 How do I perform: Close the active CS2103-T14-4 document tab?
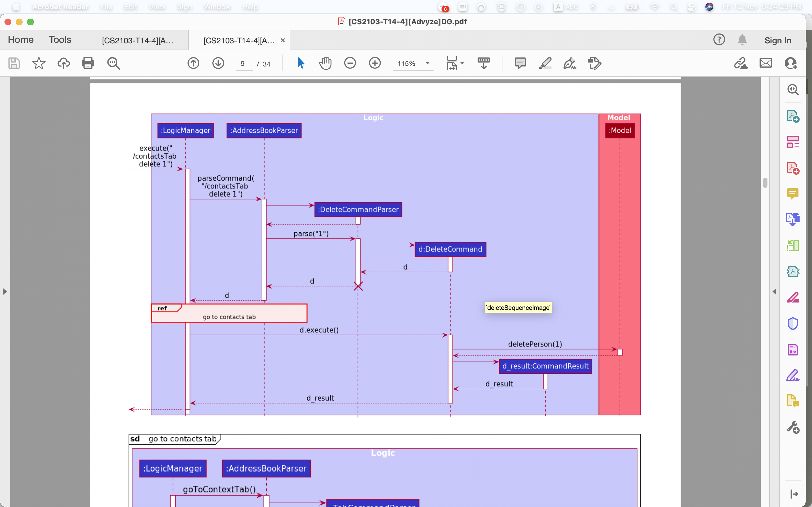tap(283, 40)
